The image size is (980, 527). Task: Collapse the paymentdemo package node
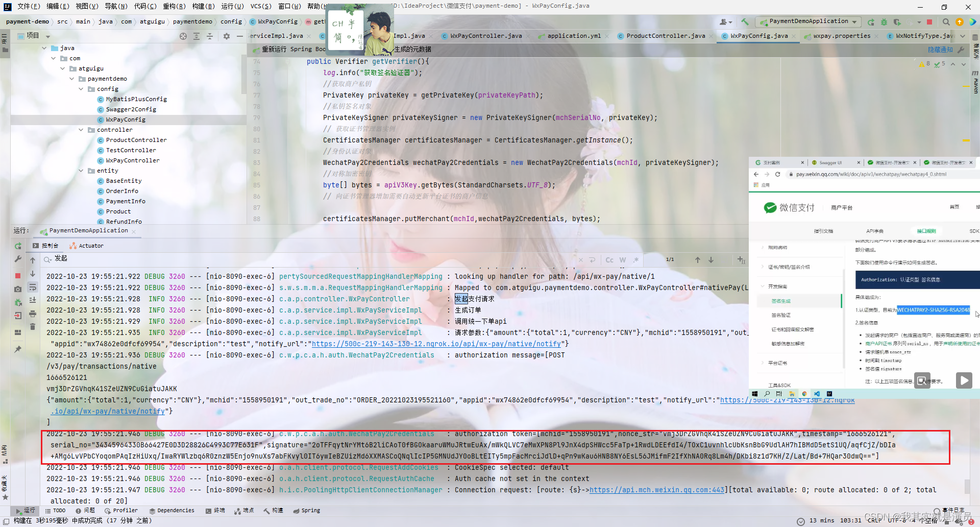72,79
